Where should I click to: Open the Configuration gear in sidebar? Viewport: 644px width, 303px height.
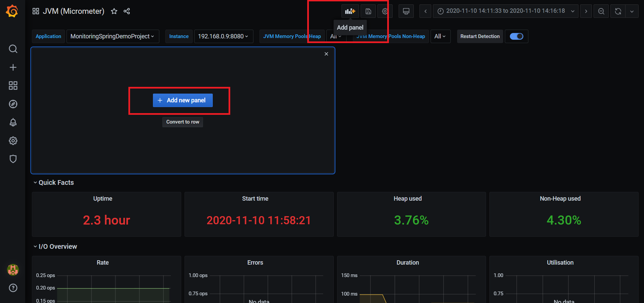point(13,141)
